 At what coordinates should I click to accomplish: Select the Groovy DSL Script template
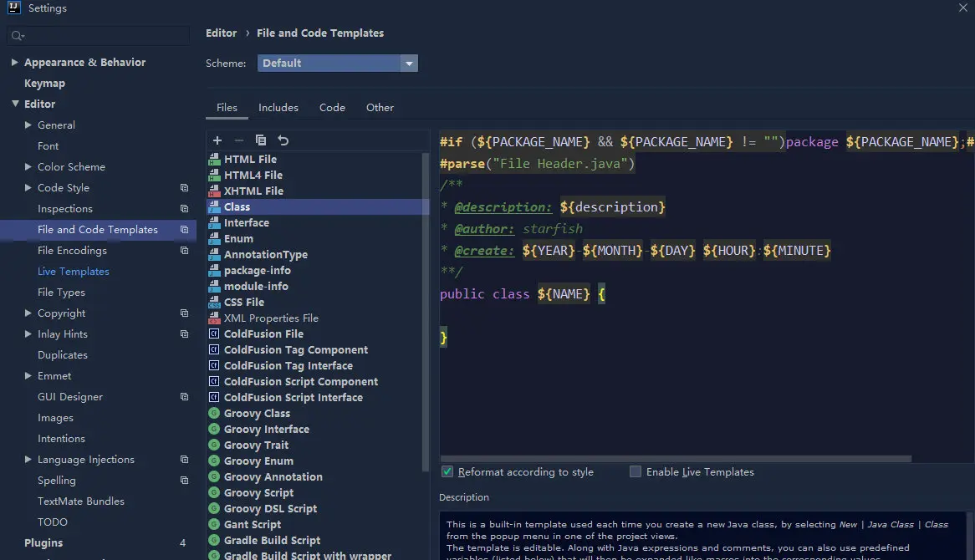pos(270,508)
